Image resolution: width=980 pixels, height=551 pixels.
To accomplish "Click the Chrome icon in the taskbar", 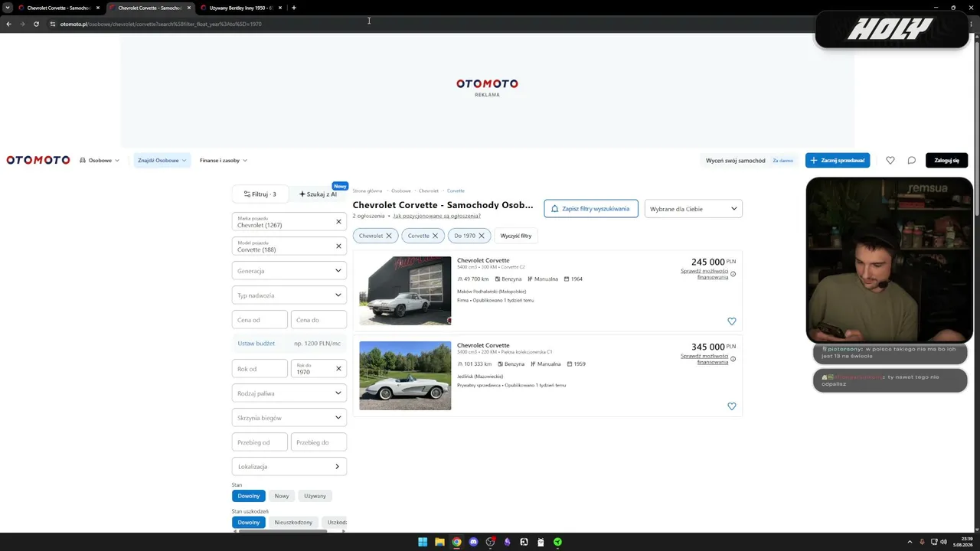I will pos(456,542).
